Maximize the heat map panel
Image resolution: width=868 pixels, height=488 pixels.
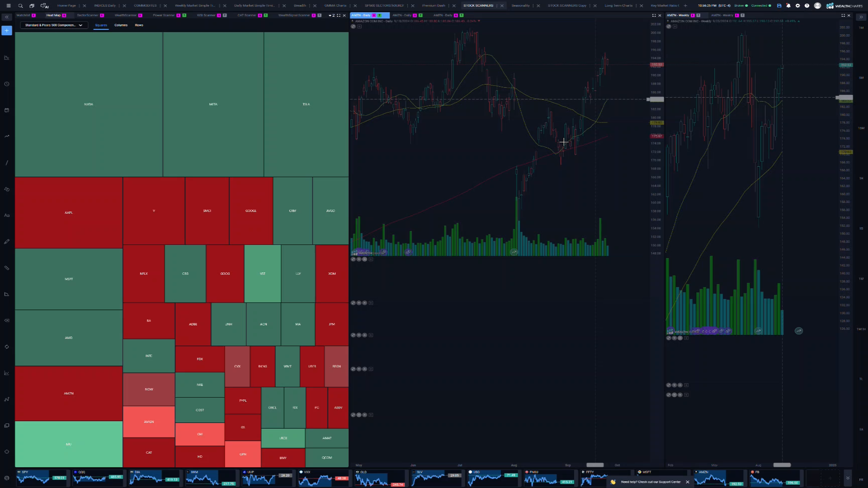pos(339,15)
